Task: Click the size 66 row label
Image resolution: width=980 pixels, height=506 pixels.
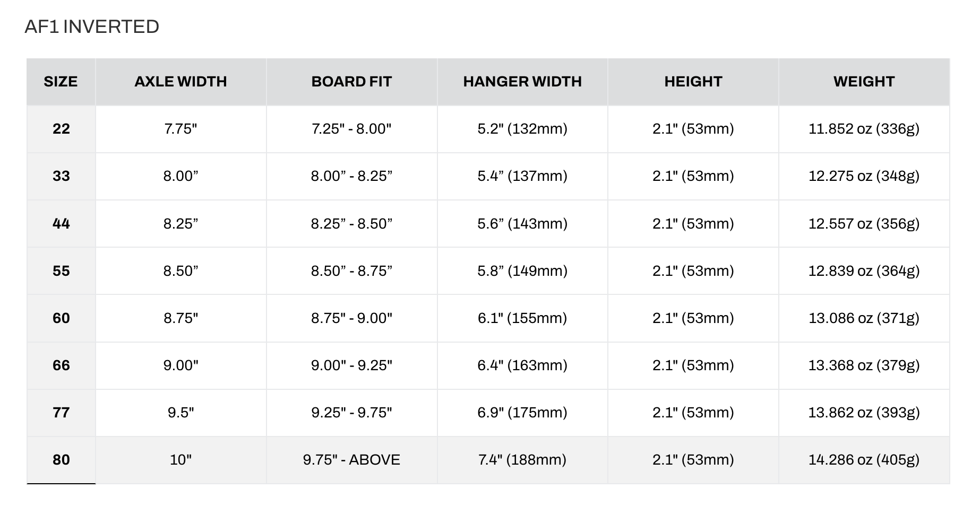Action: [x=61, y=365]
